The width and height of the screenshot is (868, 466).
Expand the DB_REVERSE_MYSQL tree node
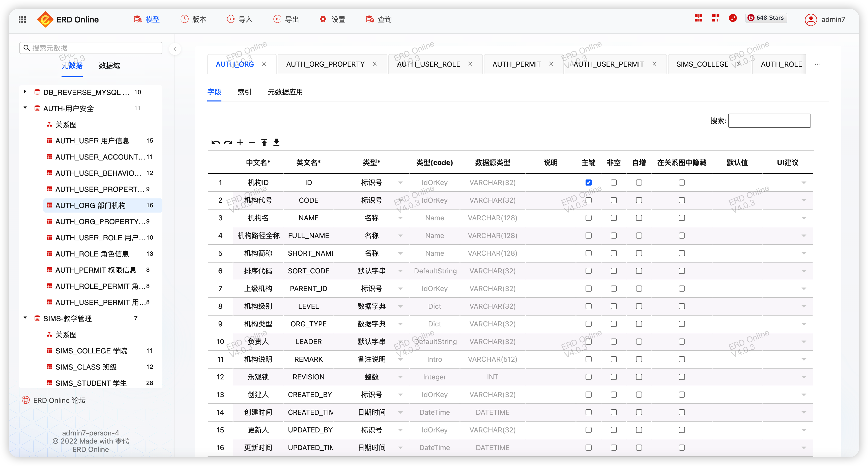[x=25, y=92]
